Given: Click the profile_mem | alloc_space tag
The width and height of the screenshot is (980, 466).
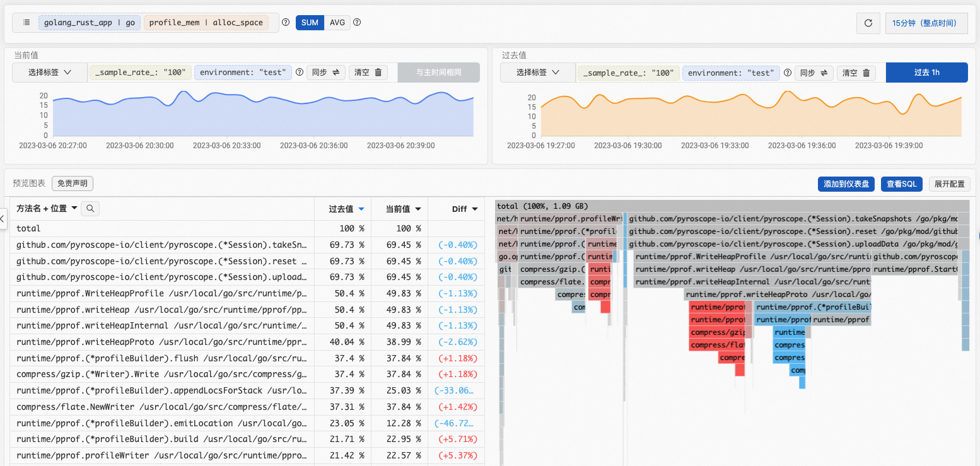Looking at the screenshot, I should (206, 23).
